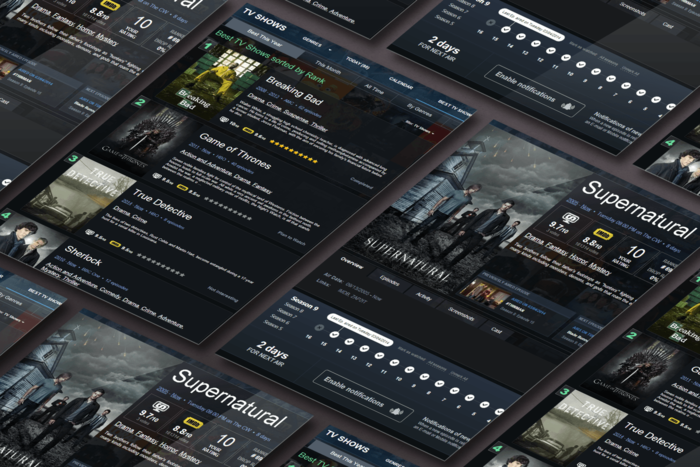Click the grey plus circle for episode 16
This screenshot has width=700, height=467.
319,327
